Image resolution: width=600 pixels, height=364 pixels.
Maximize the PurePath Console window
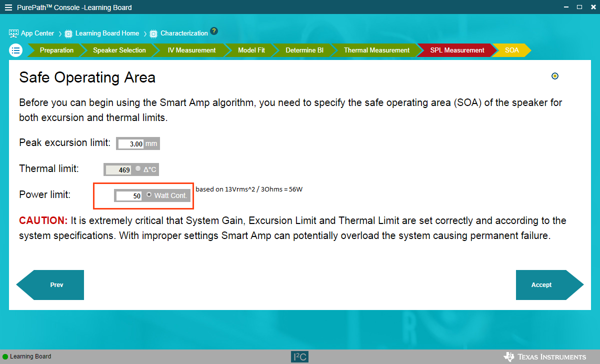579,7
